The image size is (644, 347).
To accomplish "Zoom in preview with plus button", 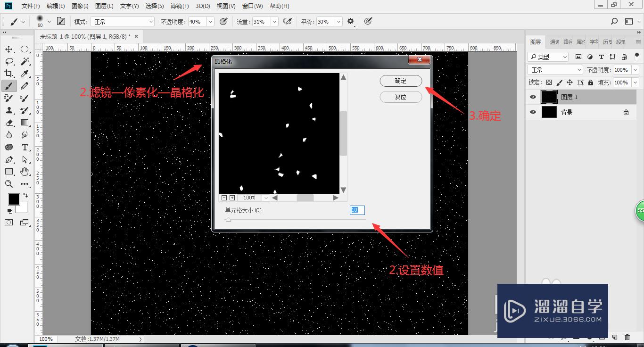I will (232, 198).
